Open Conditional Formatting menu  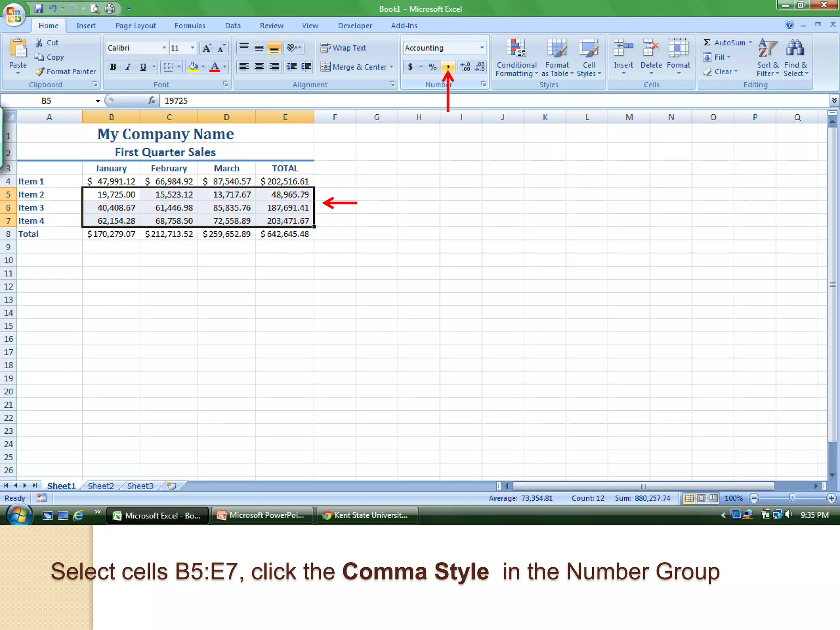(516, 57)
